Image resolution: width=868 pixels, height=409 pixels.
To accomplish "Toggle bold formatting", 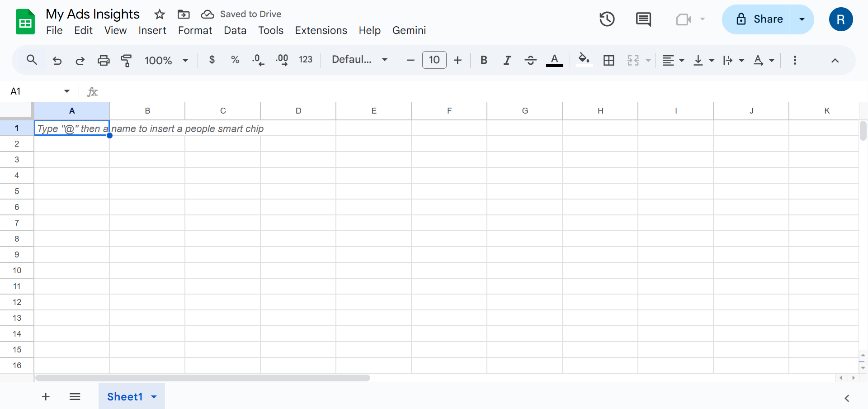I will click(x=484, y=60).
